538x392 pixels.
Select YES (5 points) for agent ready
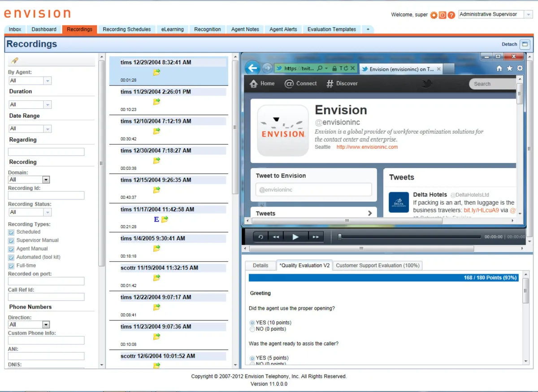(x=252, y=358)
